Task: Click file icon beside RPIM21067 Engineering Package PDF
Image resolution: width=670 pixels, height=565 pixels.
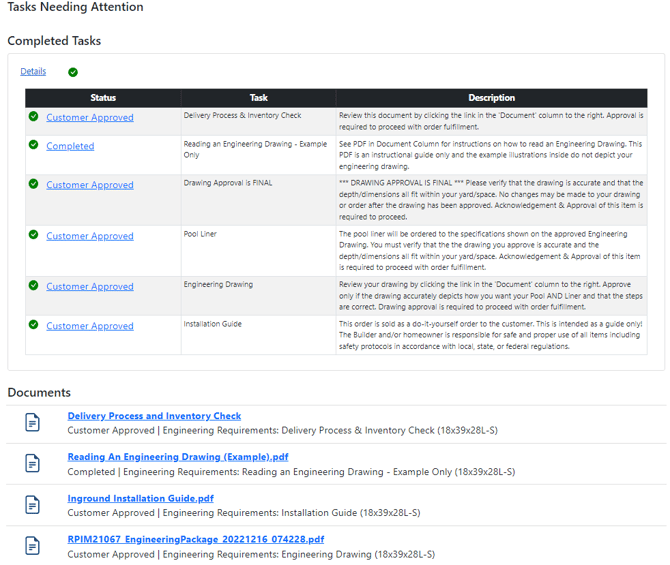Action: point(33,545)
